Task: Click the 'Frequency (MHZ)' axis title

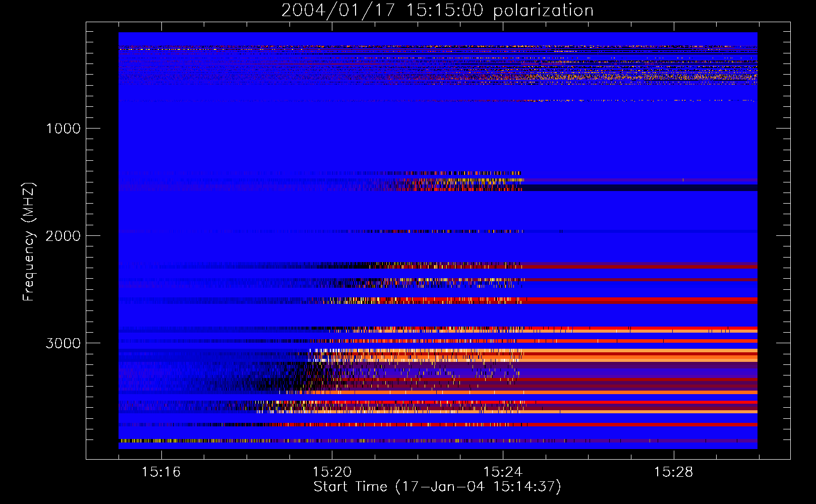Action: point(29,242)
